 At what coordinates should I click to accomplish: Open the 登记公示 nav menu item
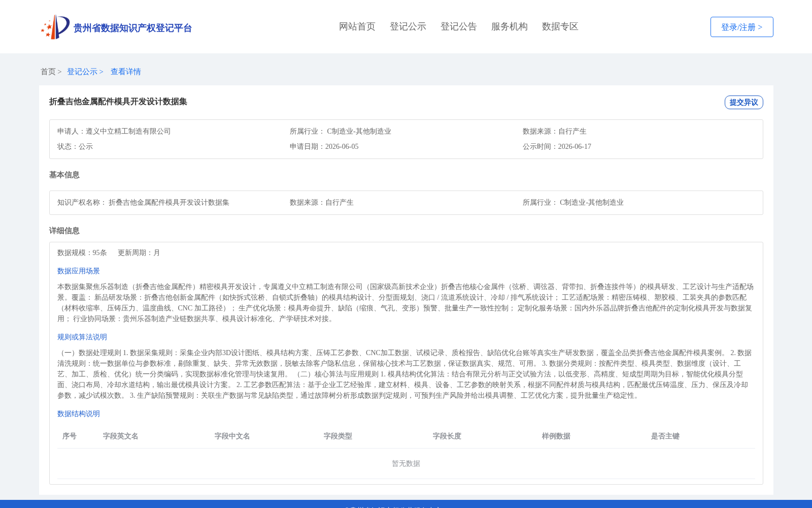pos(408,26)
